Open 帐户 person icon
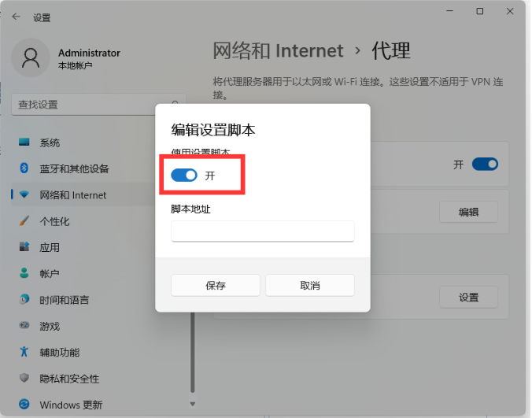Screen dimensions: 532x418 (24, 273)
